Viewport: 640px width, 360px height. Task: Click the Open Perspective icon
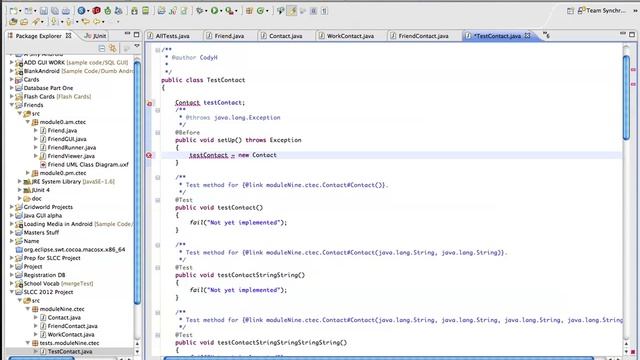570,11
